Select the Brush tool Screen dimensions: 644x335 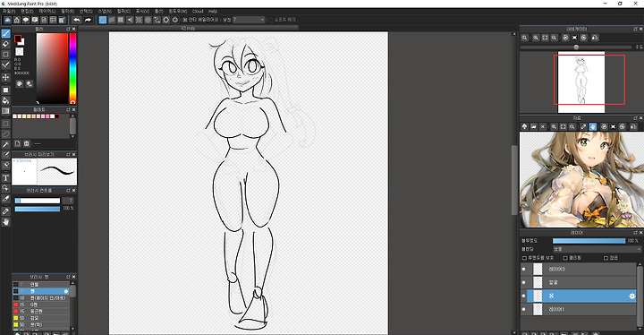pyautogui.click(x=5, y=34)
